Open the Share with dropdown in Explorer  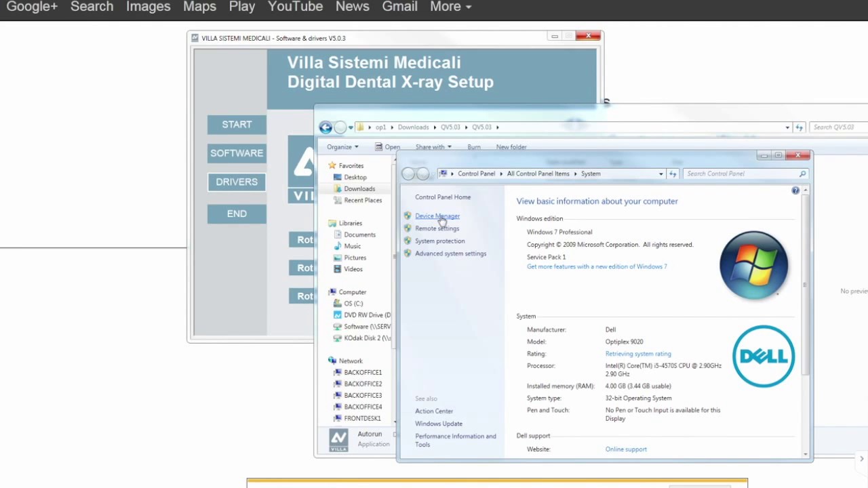coord(434,147)
